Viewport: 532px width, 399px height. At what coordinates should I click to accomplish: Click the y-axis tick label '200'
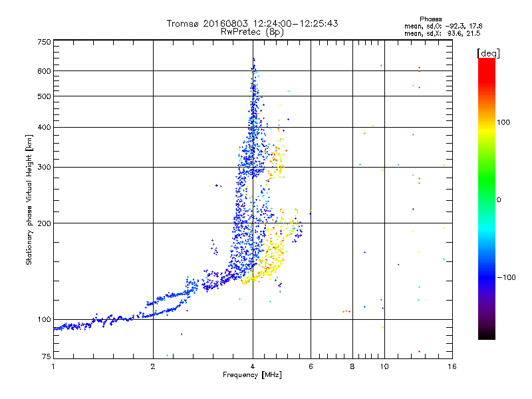pos(44,223)
